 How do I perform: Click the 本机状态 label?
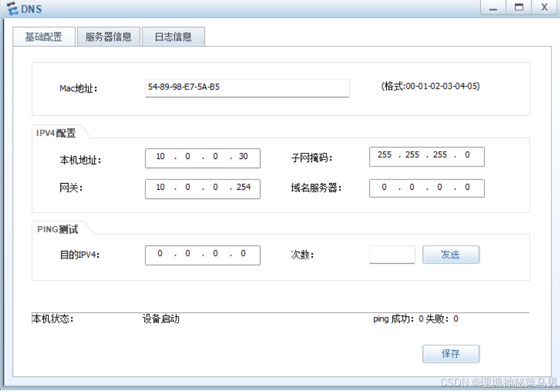[x=53, y=319]
